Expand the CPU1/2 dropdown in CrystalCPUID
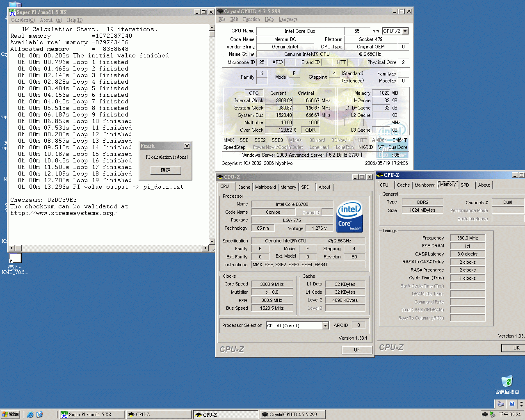This screenshot has height=420, width=525. coord(405,31)
